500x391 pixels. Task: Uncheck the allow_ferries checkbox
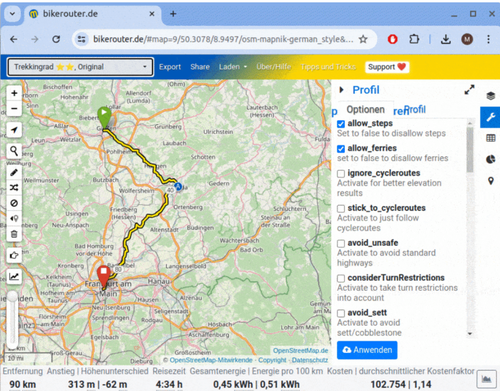pyautogui.click(x=341, y=149)
